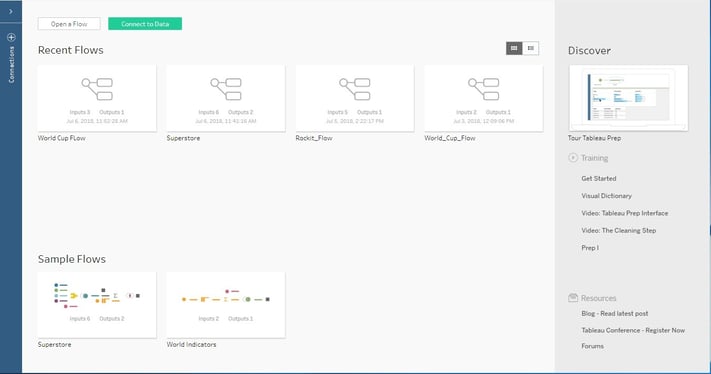The height and width of the screenshot is (374, 711).
Task: Open the World Cup FLow flow diagram icon
Action: pyautogui.click(x=97, y=89)
